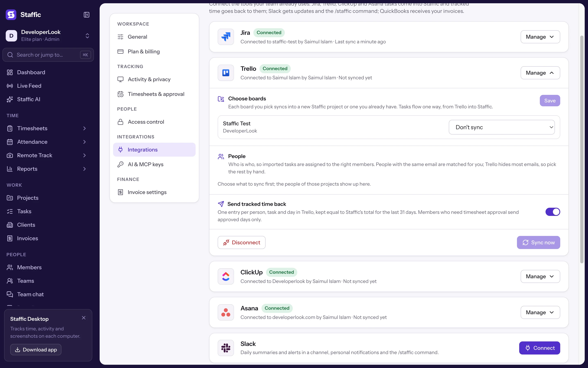
Task: Disconnect the Trello integration
Action: 241,242
